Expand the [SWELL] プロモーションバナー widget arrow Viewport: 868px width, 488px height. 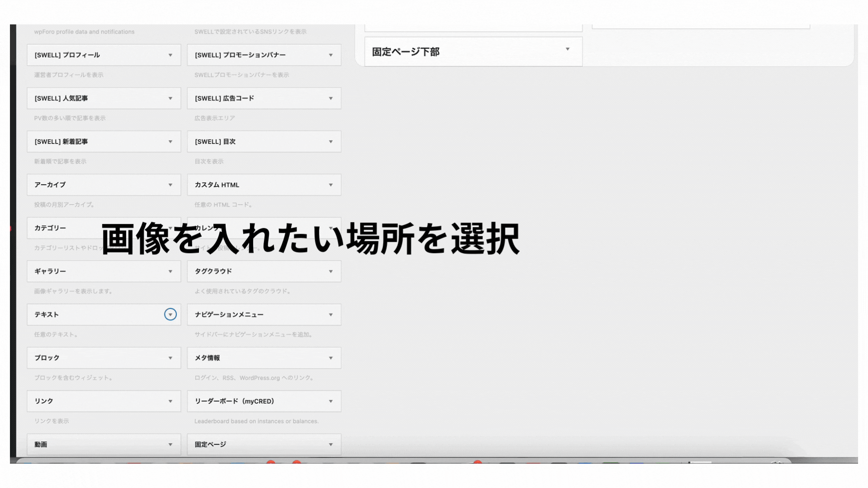pos(331,55)
